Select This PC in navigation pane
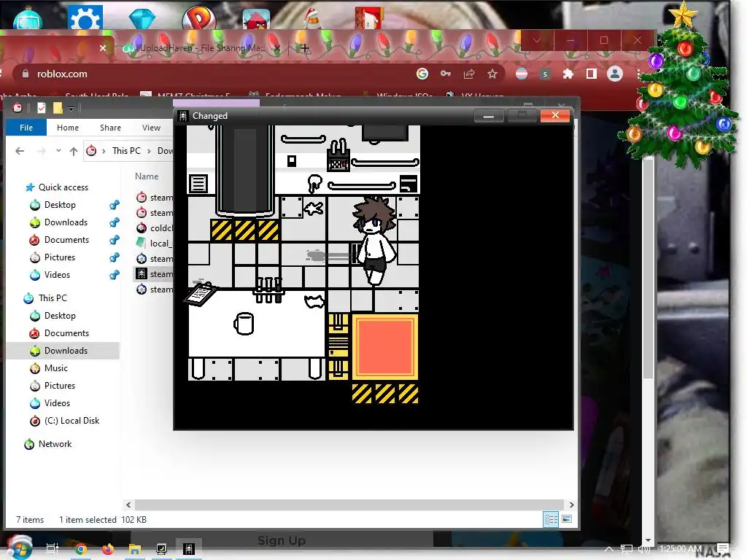This screenshot has width=747, height=560. (x=53, y=298)
